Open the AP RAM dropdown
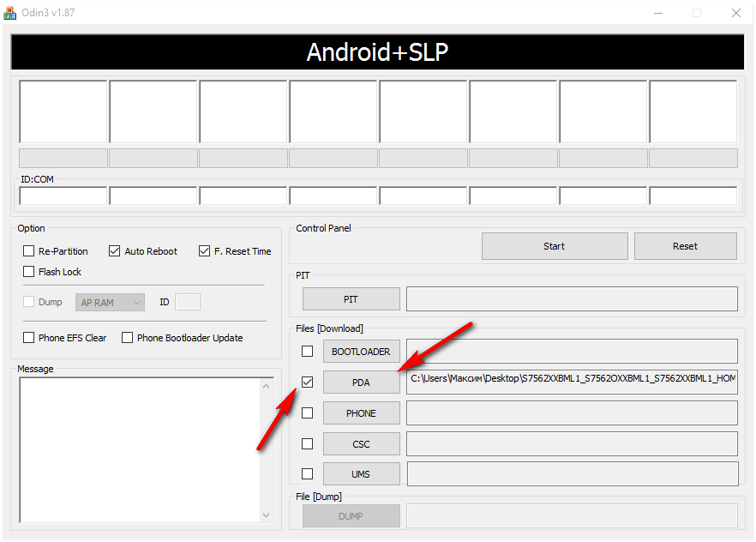This screenshot has width=756, height=542. coord(110,303)
